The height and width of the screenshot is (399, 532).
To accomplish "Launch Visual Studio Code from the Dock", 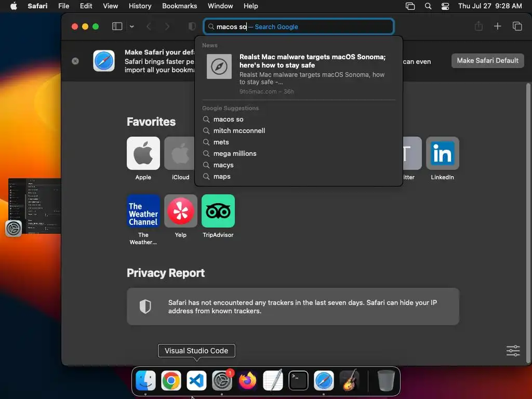I will tap(196, 380).
